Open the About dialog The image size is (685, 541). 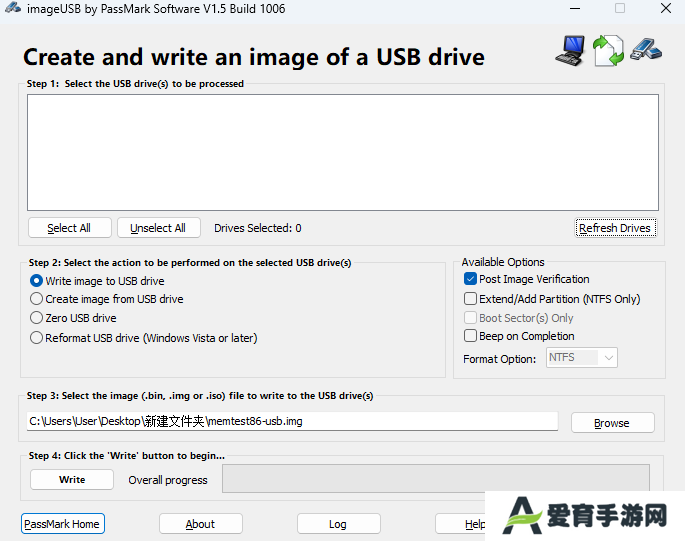tap(201, 524)
